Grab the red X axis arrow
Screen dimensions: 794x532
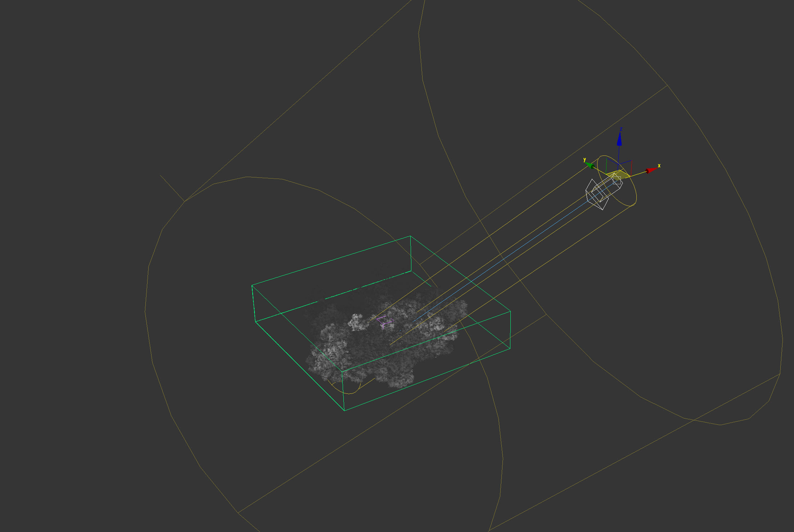[x=651, y=170]
